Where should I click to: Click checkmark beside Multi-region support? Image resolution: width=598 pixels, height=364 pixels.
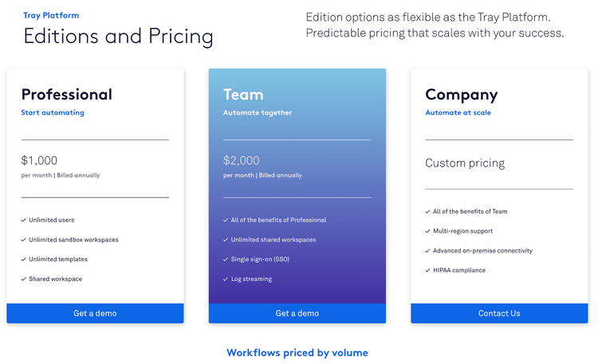click(428, 231)
